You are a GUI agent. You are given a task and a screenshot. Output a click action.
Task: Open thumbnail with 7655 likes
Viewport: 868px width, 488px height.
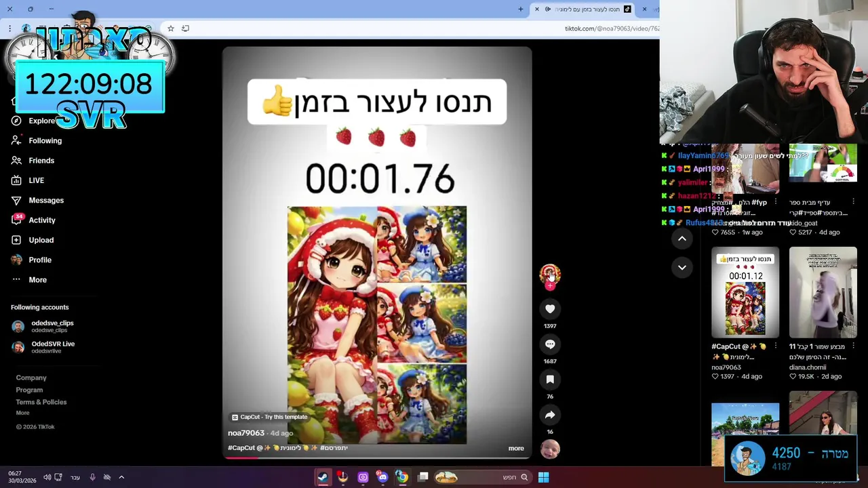pyautogui.click(x=745, y=169)
